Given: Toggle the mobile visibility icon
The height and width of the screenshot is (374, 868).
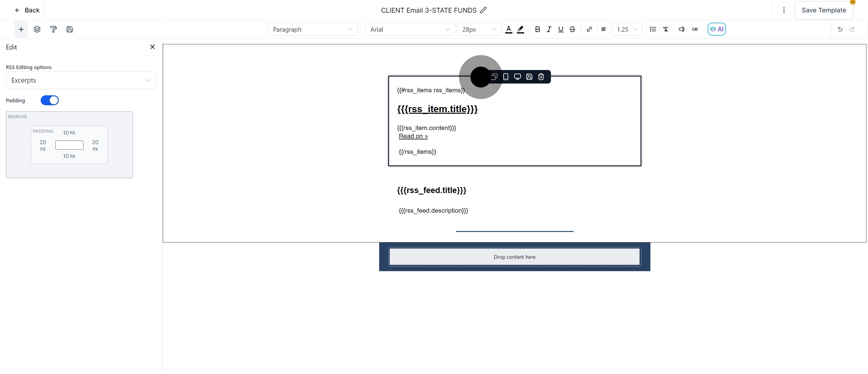Looking at the screenshot, I should [505, 77].
